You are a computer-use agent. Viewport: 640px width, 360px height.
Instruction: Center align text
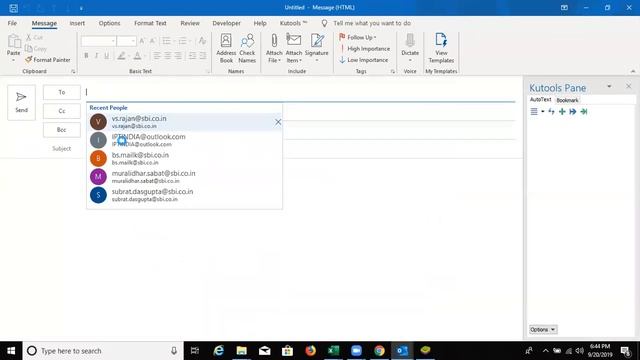(168, 56)
